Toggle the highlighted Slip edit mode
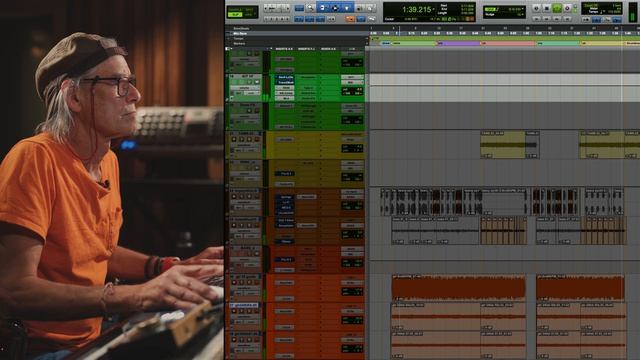The width and height of the screenshot is (640, 360). 235,15
